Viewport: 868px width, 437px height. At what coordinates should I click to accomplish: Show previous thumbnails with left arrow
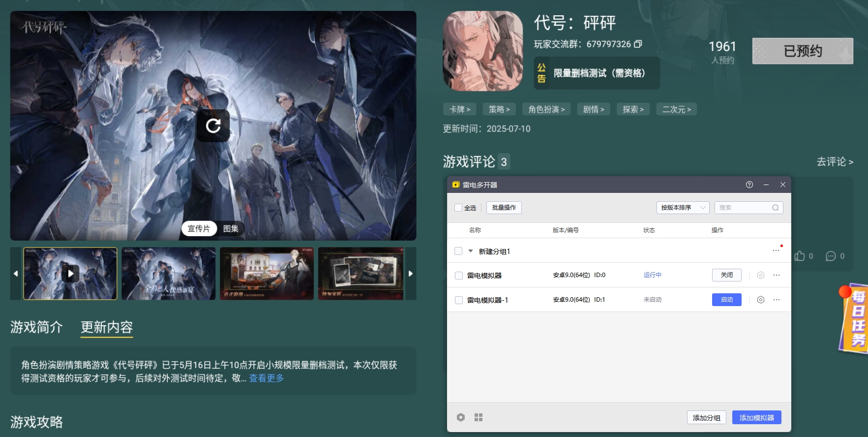(16, 274)
